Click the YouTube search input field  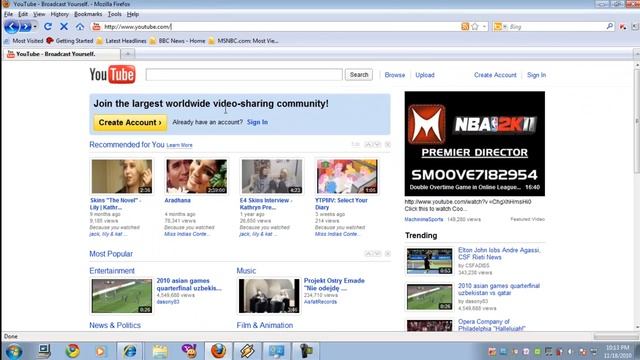tap(244, 75)
